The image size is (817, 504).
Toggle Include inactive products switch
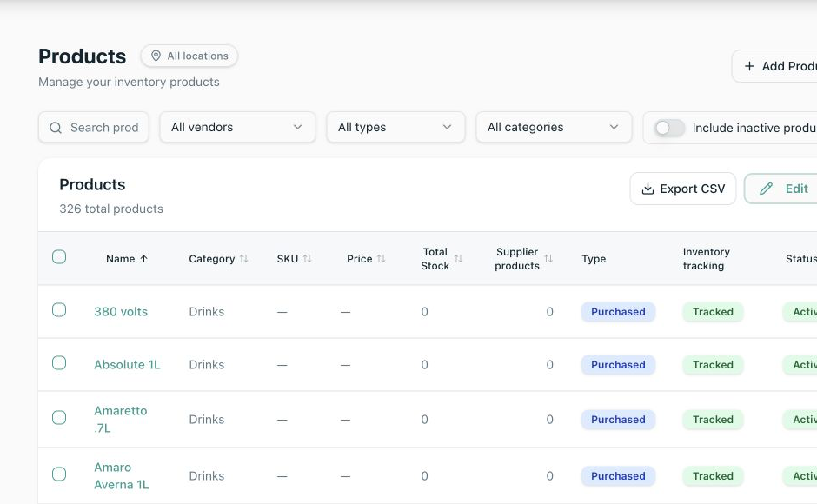click(669, 128)
